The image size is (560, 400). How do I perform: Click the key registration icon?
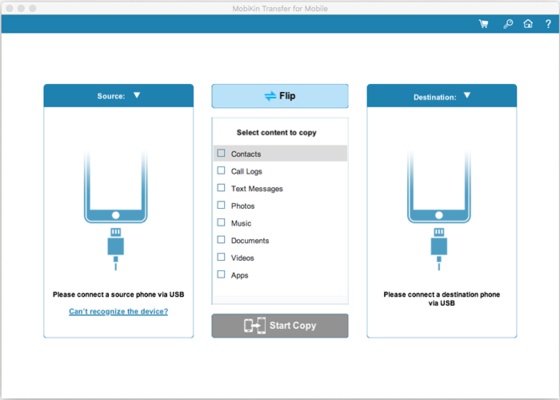coord(508,24)
